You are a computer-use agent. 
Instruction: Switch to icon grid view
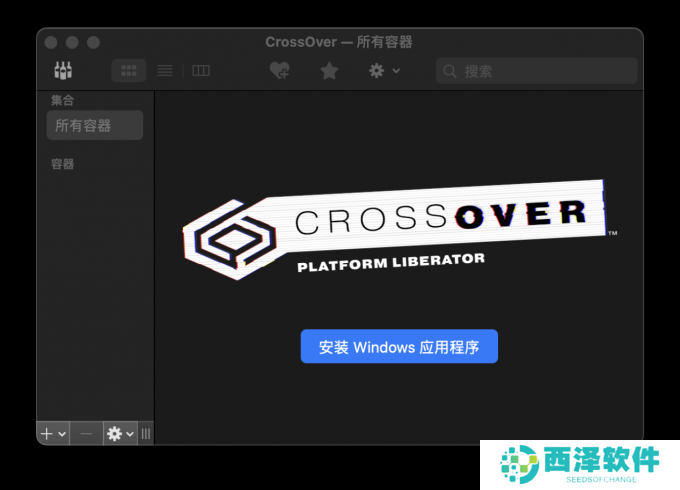[128, 71]
